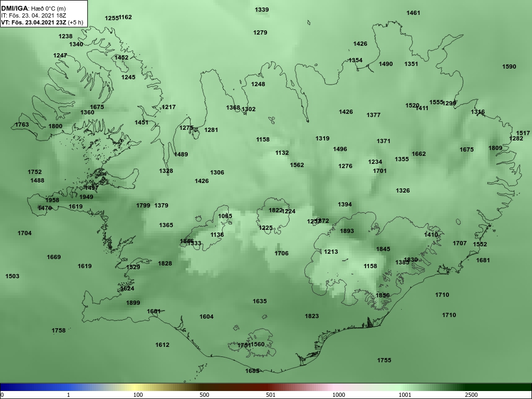This screenshot has width=532, height=399.
Task: Select the map value 1706
Action: [281, 253]
